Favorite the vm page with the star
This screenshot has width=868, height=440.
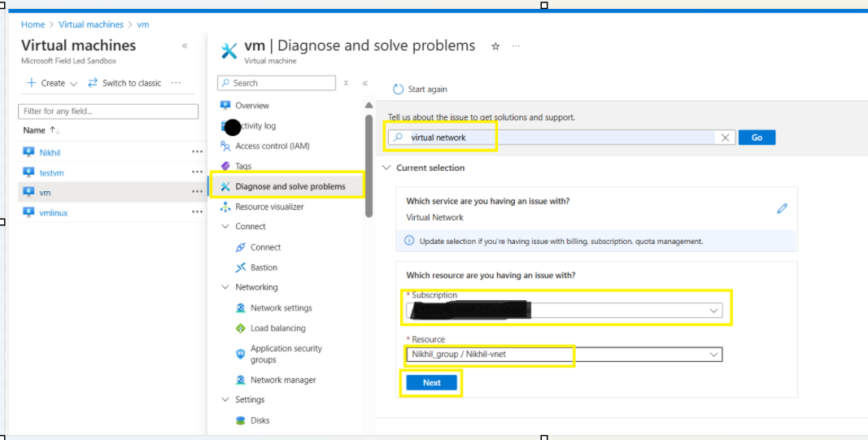click(495, 46)
